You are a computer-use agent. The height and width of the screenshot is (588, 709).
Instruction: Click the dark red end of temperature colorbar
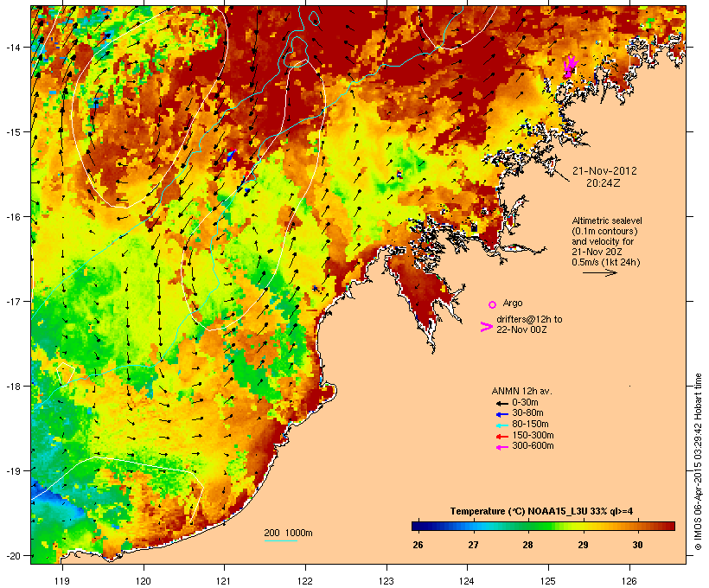point(670,526)
